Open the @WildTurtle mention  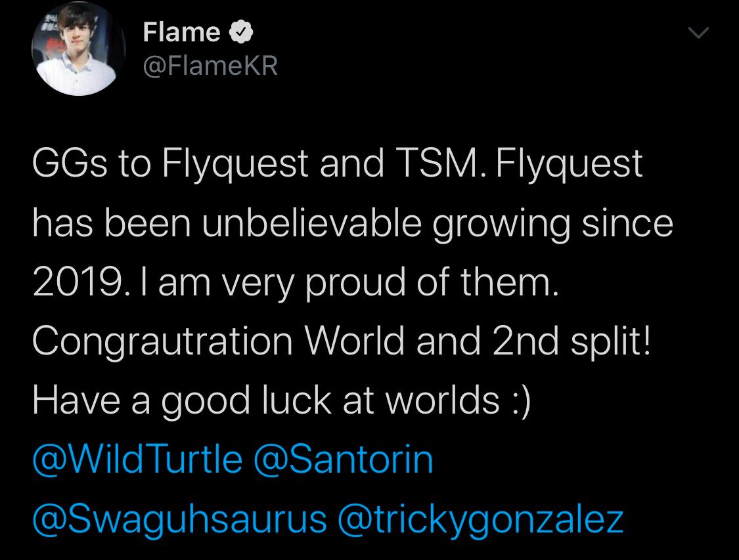pyautogui.click(x=137, y=460)
